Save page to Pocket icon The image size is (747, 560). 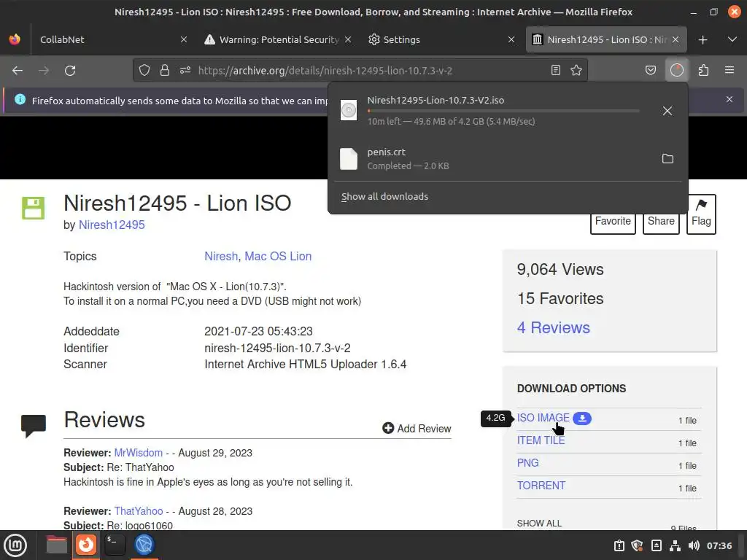[650, 71]
